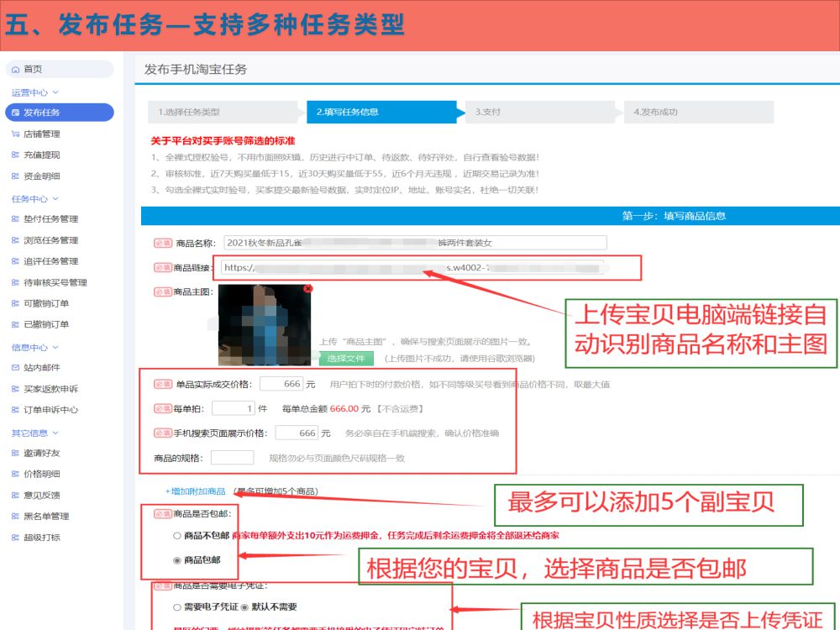Click the icon beside 可撤销订单
Screen dimensions: 840x630
[15, 303]
